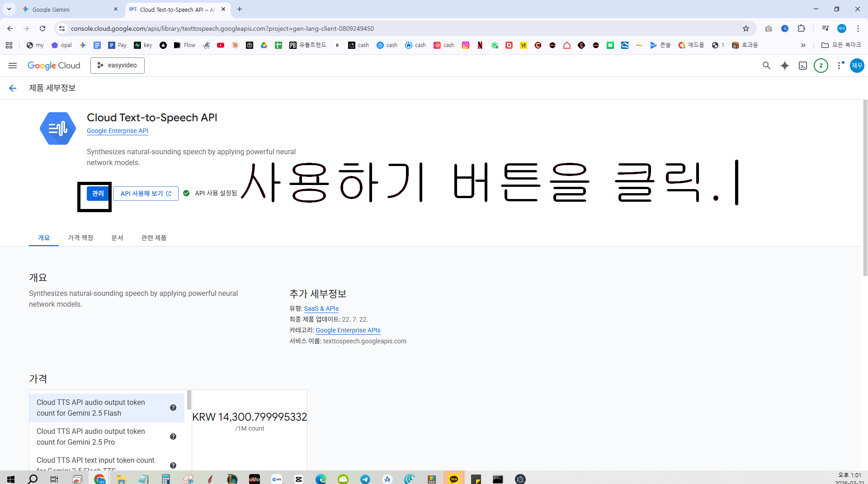
Task: Click the 관리 button
Action: click(98, 194)
